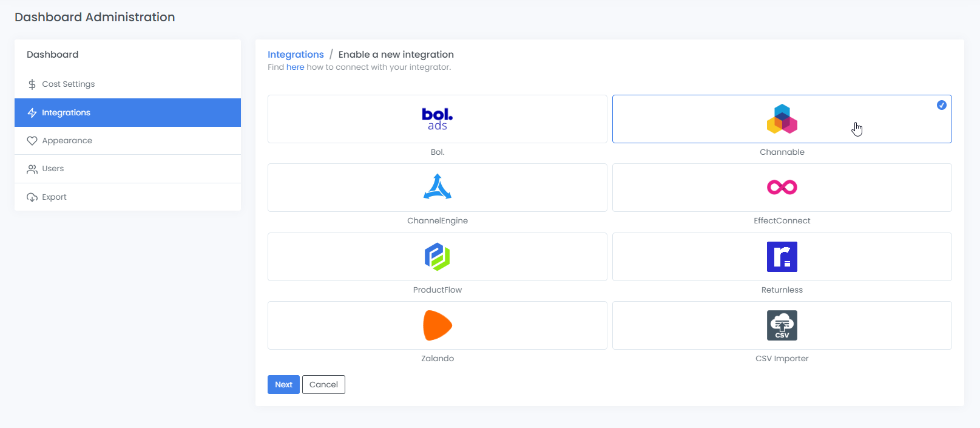
Task: Open Cost Settings in the sidebar
Action: pyautogui.click(x=127, y=84)
